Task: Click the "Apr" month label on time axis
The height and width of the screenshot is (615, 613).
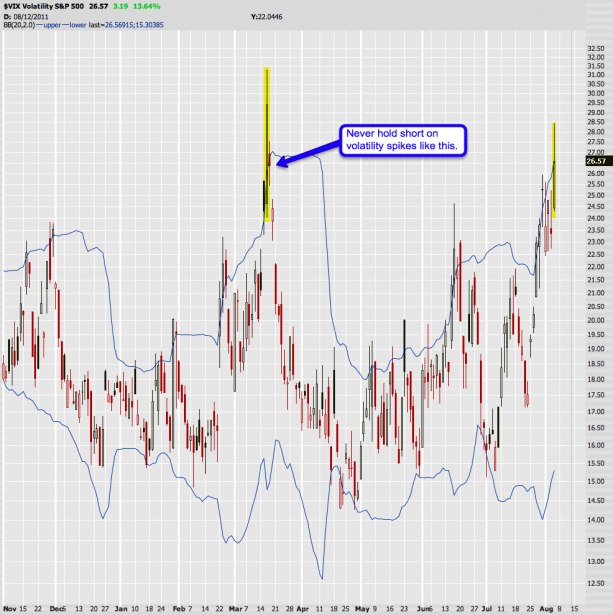Action: tap(303, 609)
